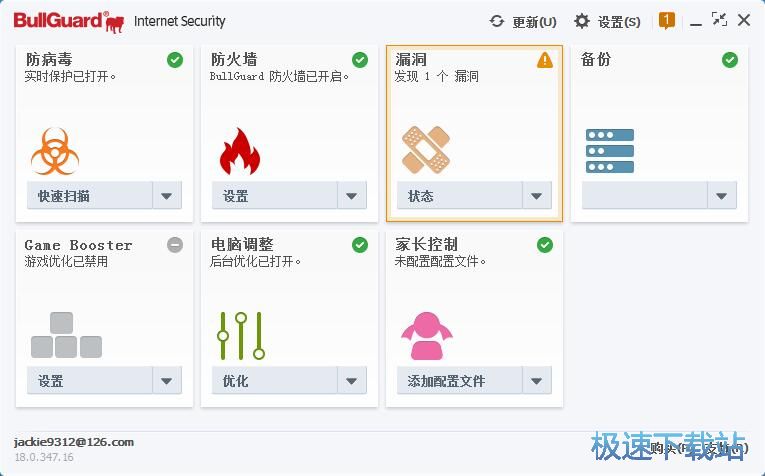
Task: Expand the backup panel dropdown arrow
Action: pos(722,196)
